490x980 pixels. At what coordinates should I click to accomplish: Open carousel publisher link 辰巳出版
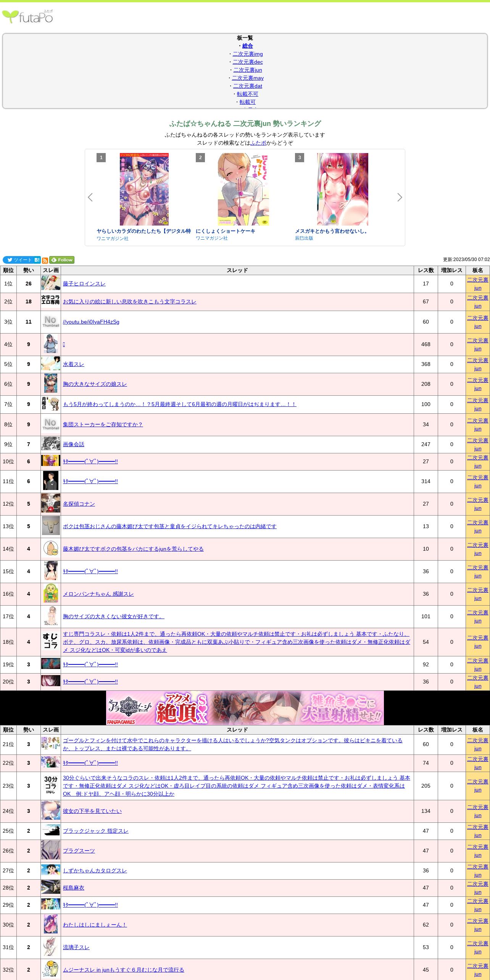(304, 238)
